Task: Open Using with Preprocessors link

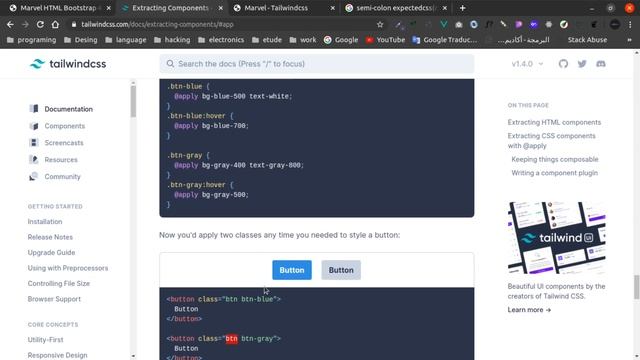Action: pyautogui.click(x=68, y=268)
